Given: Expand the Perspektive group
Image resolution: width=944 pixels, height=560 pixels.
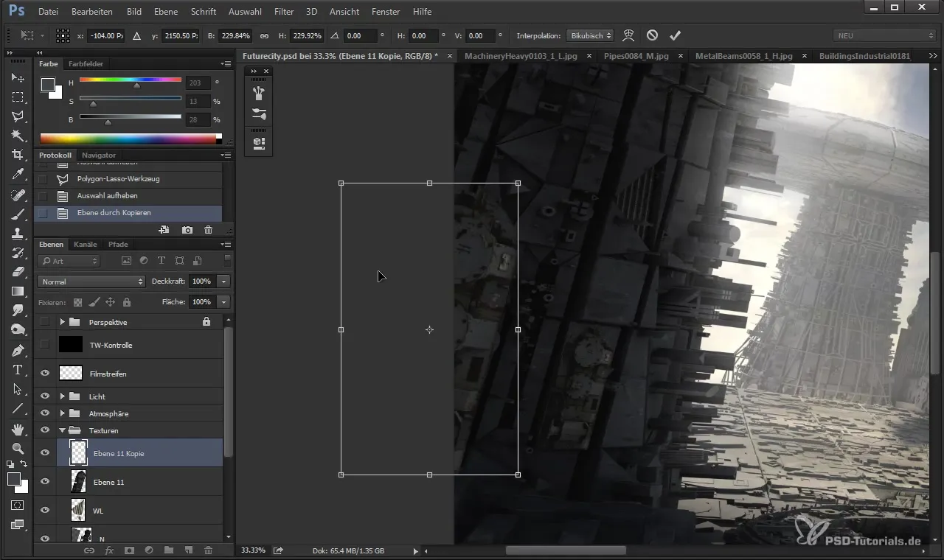Looking at the screenshot, I should point(63,322).
